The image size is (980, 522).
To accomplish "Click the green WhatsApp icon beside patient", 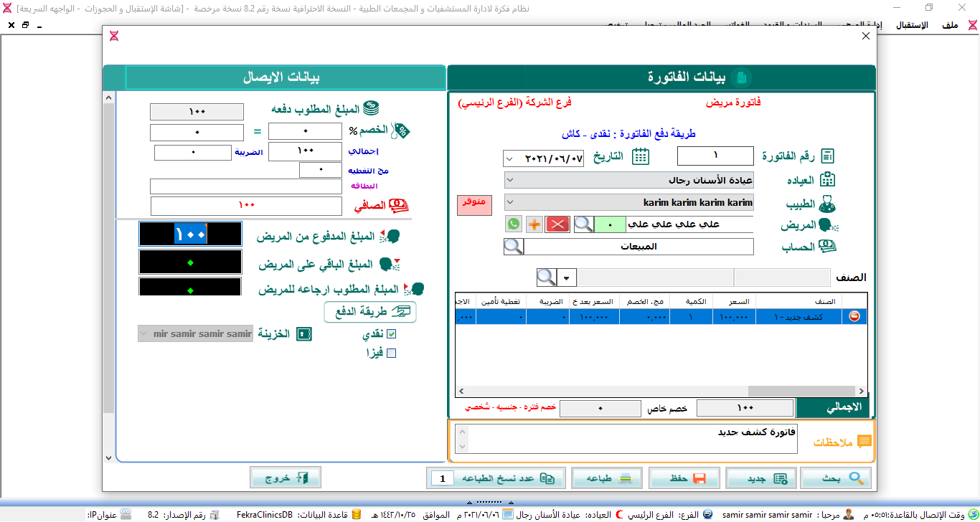I will [x=514, y=224].
